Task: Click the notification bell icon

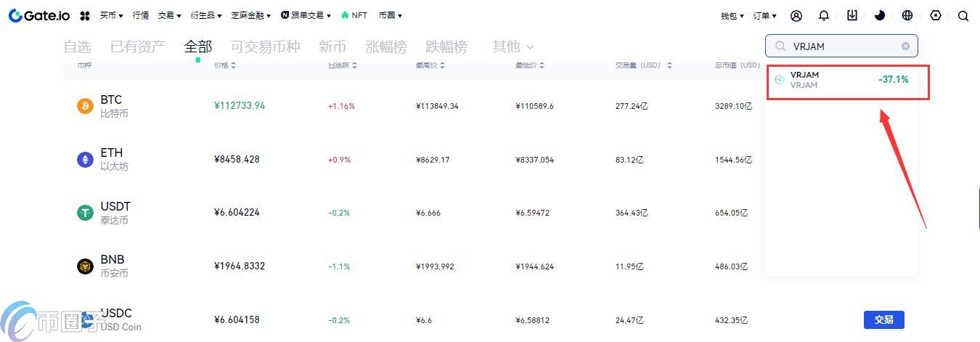Action: click(824, 15)
